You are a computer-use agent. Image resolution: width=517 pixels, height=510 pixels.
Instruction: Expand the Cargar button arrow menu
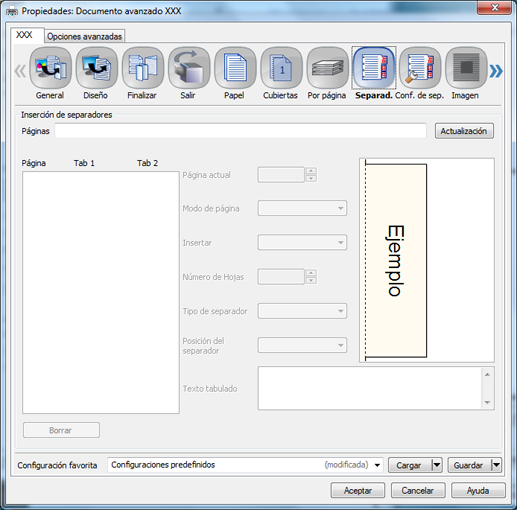click(437, 465)
